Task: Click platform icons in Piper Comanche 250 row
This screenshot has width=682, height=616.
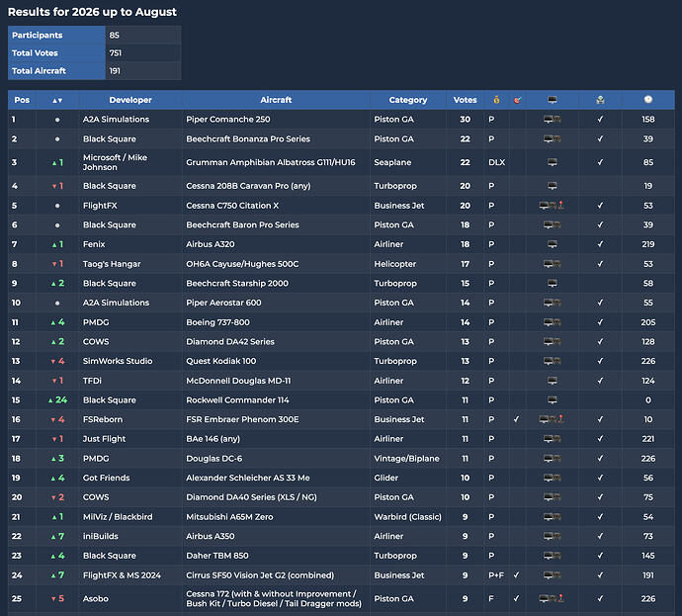Action: [552, 119]
